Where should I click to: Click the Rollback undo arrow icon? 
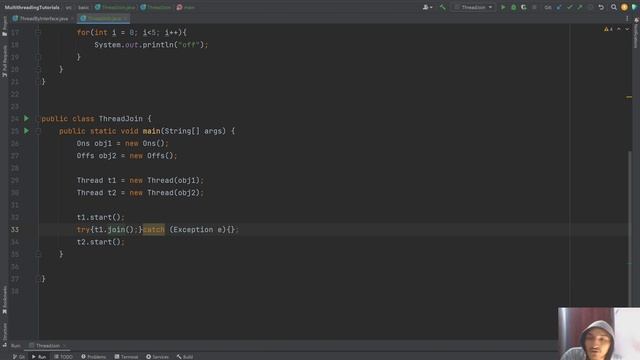601,7
